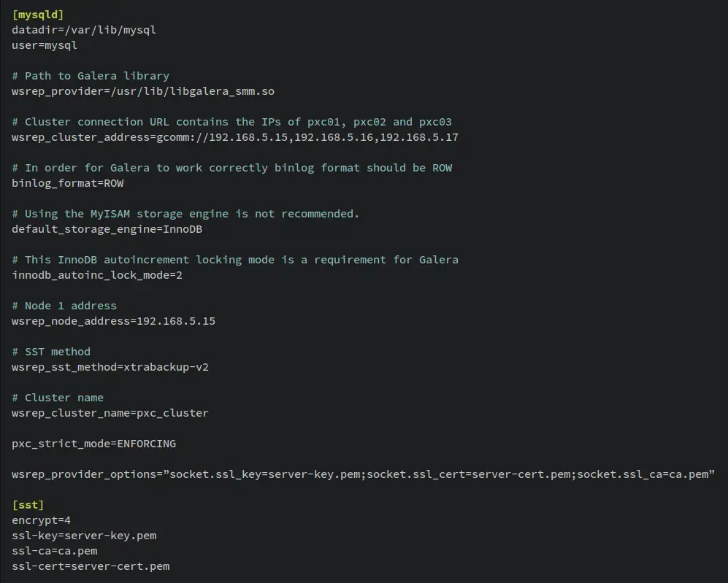Click the ssl-key=server-key.pem line

84,536
